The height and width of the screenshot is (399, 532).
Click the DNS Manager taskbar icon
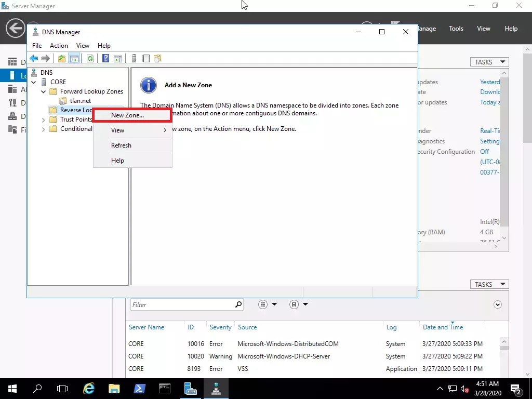[216, 389]
